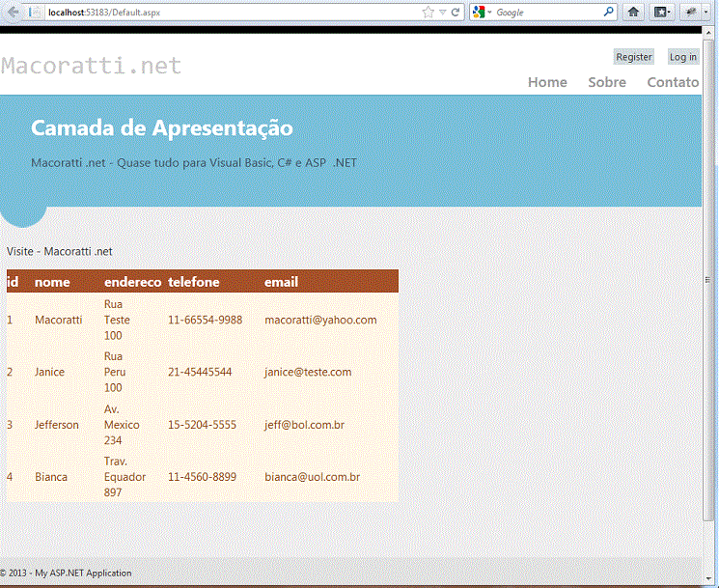The height and width of the screenshot is (588, 719).
Task: Click the email column header
Action: tap(281, 282)
